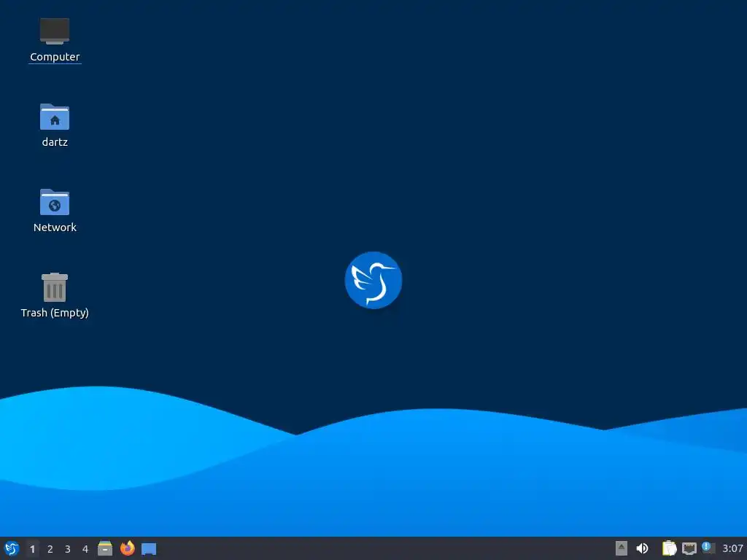This screenshot has width=747, height=560.
Task: Click the 'Network' icon label text
Action: pos(55,227)
